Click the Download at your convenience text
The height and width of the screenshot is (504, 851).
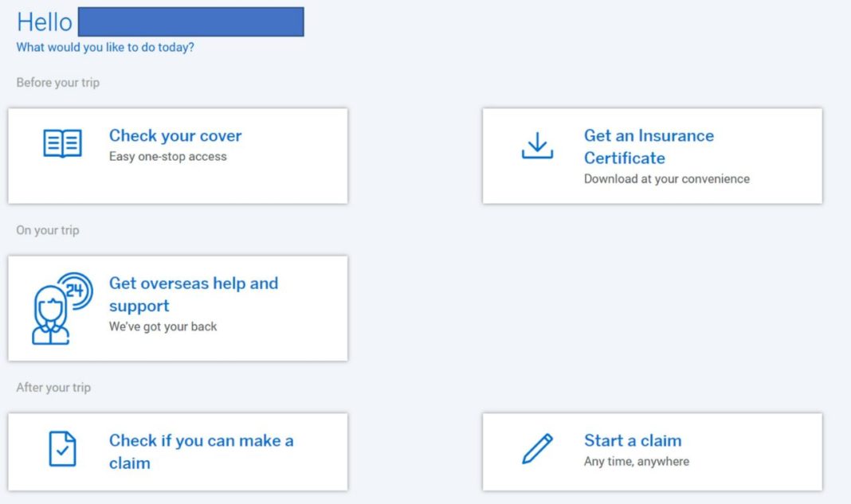667,178
